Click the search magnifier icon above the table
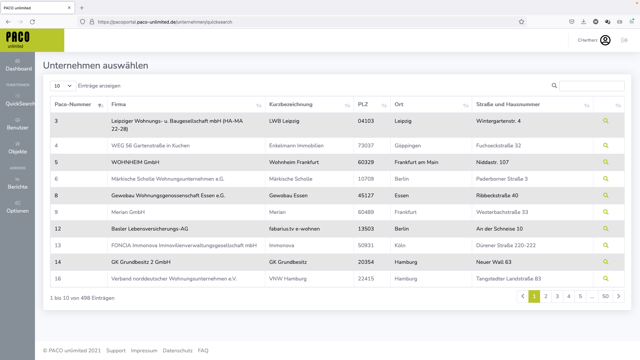The image size is (640, 360). click(x=554, y=86)
